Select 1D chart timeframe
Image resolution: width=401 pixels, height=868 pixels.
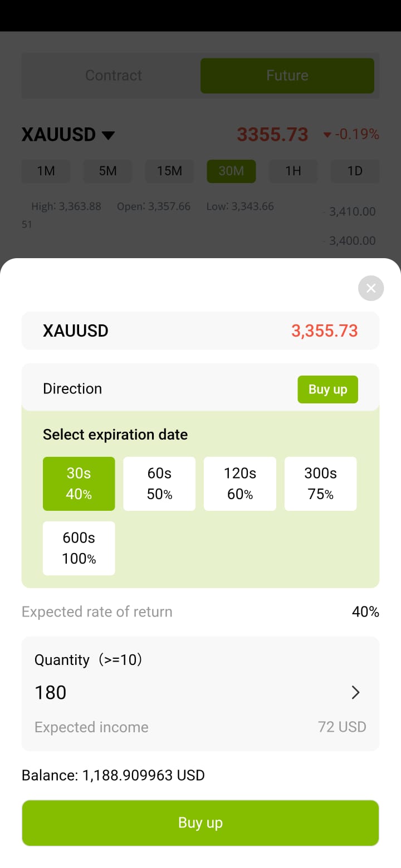(355, 171)
